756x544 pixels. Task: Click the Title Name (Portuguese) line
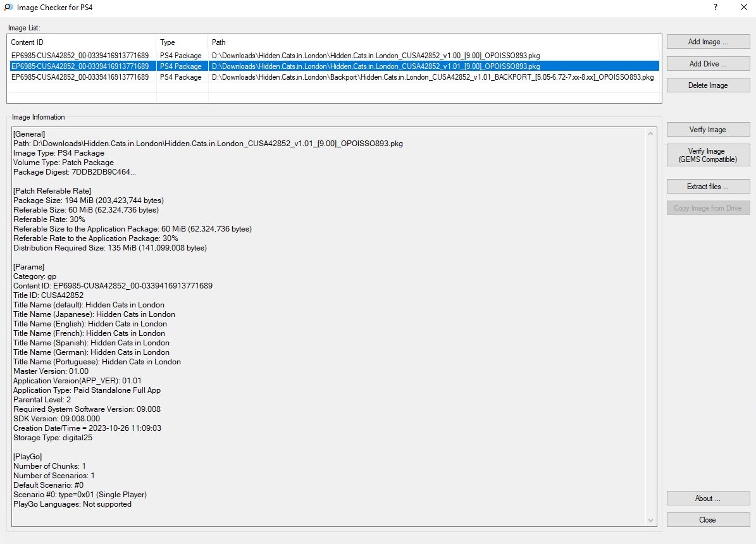(97, 362)
